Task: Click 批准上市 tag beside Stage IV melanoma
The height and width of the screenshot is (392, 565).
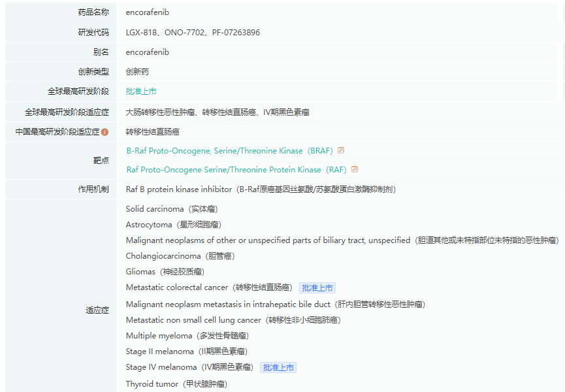Action: 278,367
